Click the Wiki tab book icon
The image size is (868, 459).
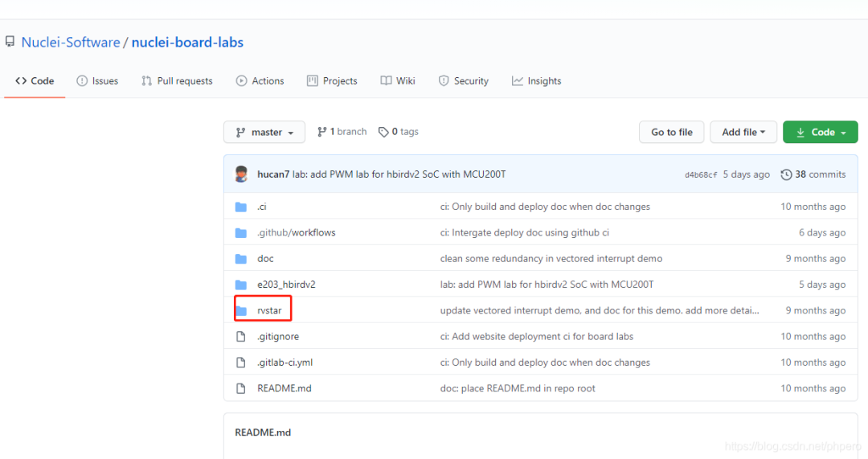pyautogui.click(x=386, y=81)
